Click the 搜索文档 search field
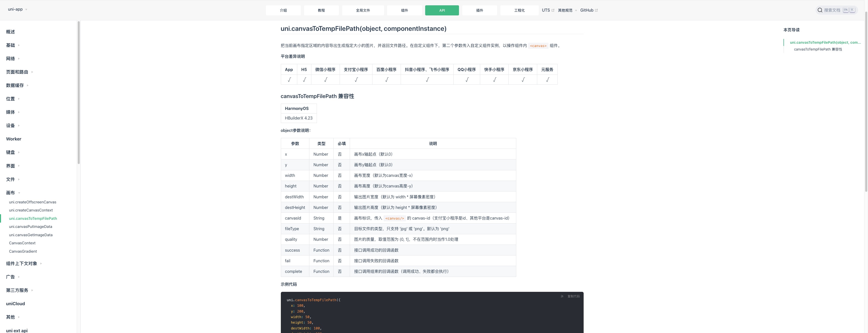This screenshot has height=333, width=868. point(832,10)
